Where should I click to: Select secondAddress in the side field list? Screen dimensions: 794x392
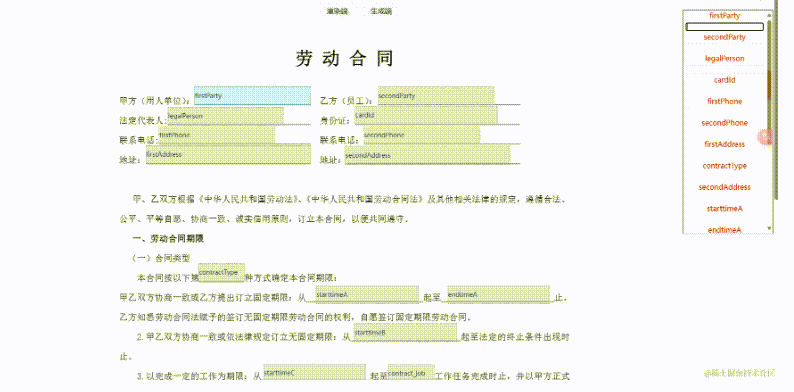[x=724, y=187]
